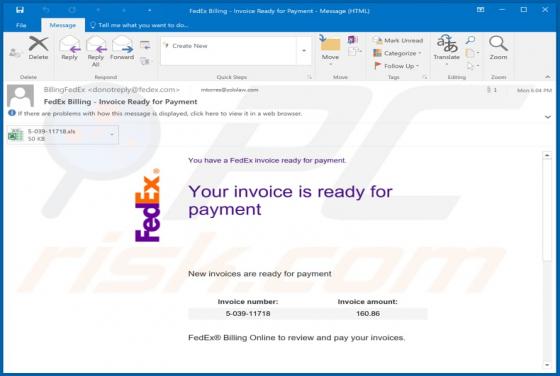Open Categorize dropdown

click(397, 53)
